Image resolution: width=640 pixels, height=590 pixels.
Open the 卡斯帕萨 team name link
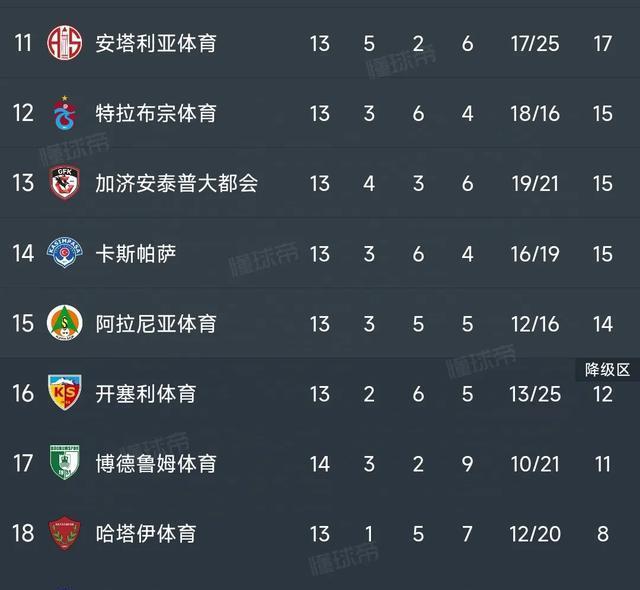[x=135, y=253]
